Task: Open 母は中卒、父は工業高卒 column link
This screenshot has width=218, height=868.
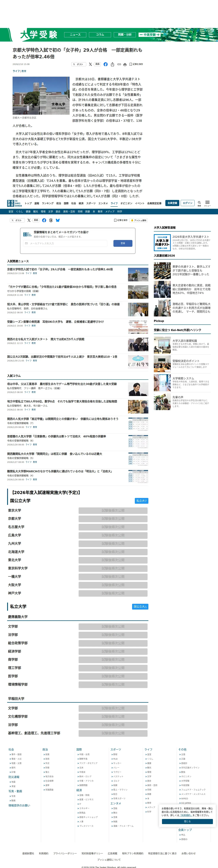Action: [x=62, y=384]
